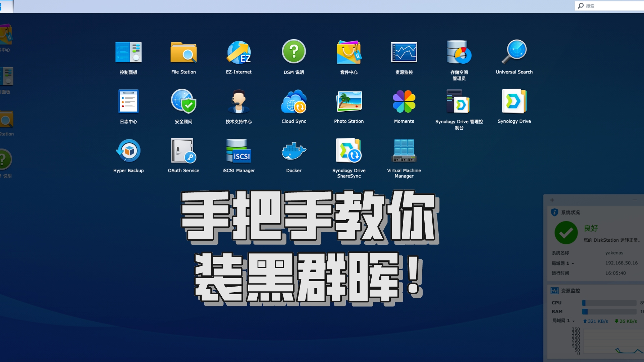Open Synology Drive ShareSync app

coord(349,151)
